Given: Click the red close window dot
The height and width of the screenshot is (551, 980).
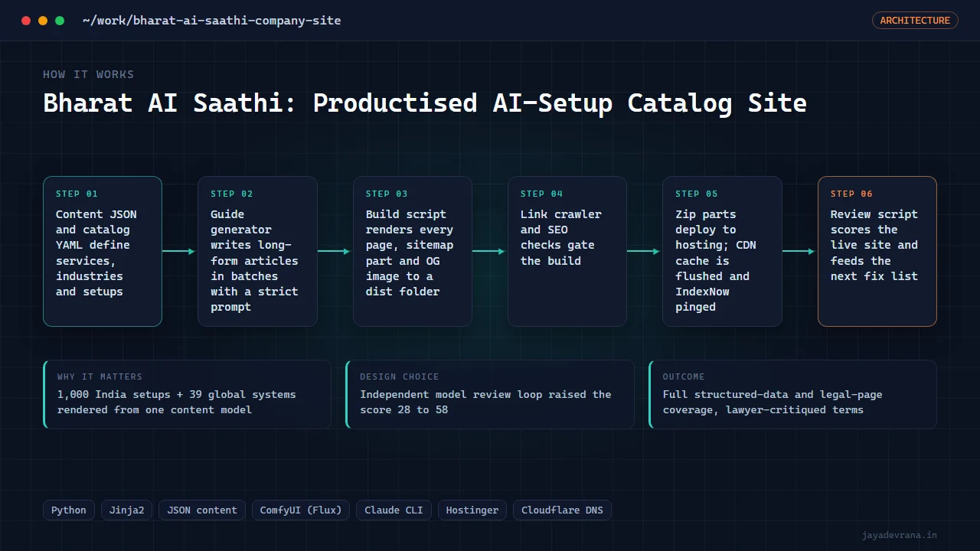Looking at the screenshot, I should click(x=26, y=21).
